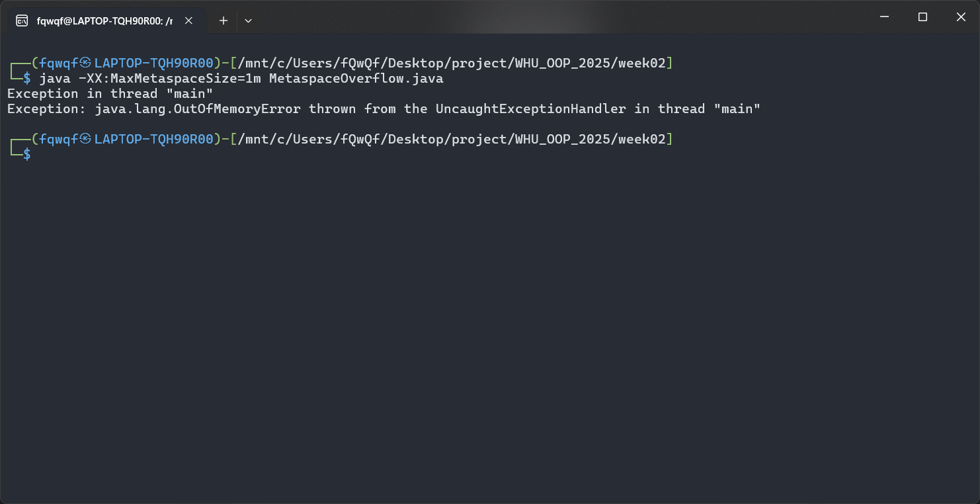Click the week02 path in the first prompt
This screenshot has height=504, width=980.
coord(641,63)
